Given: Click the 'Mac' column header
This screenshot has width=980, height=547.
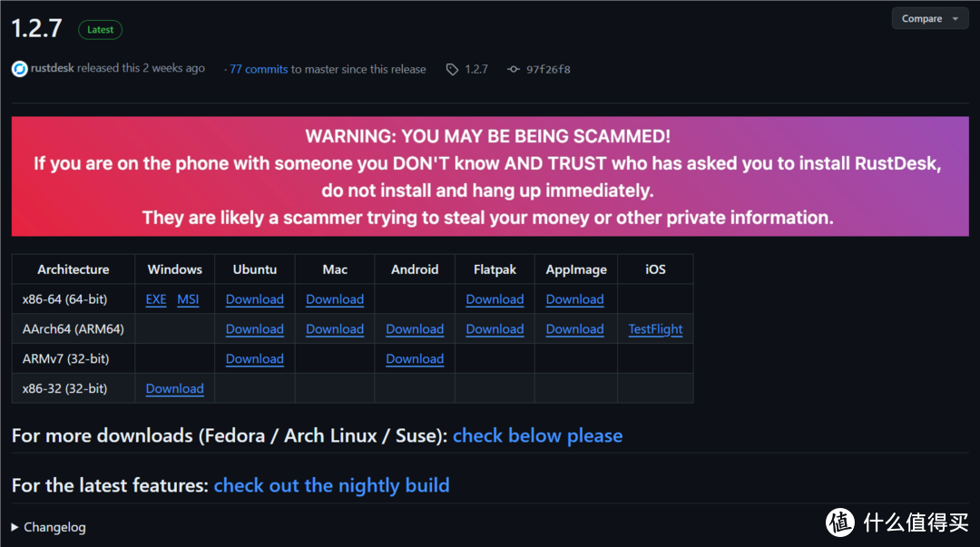Looking at the screenshot, I should (x=335, y=269).
